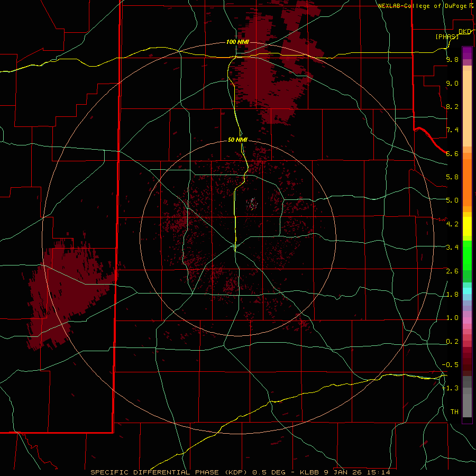Click the TH label on the color scale
The height and width of the screenshot is (476, 476).
tap(454, 411)
